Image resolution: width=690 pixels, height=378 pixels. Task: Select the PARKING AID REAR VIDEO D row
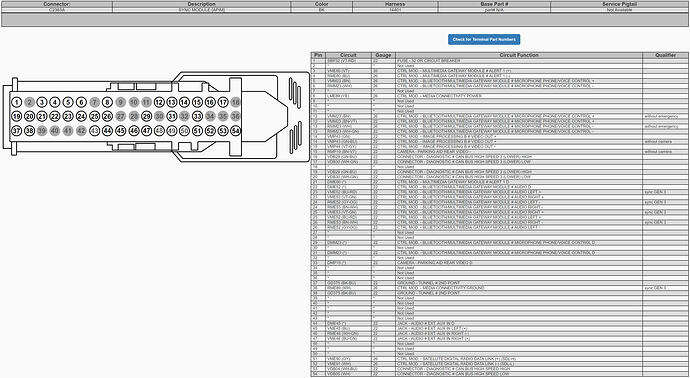click(499, 262)
